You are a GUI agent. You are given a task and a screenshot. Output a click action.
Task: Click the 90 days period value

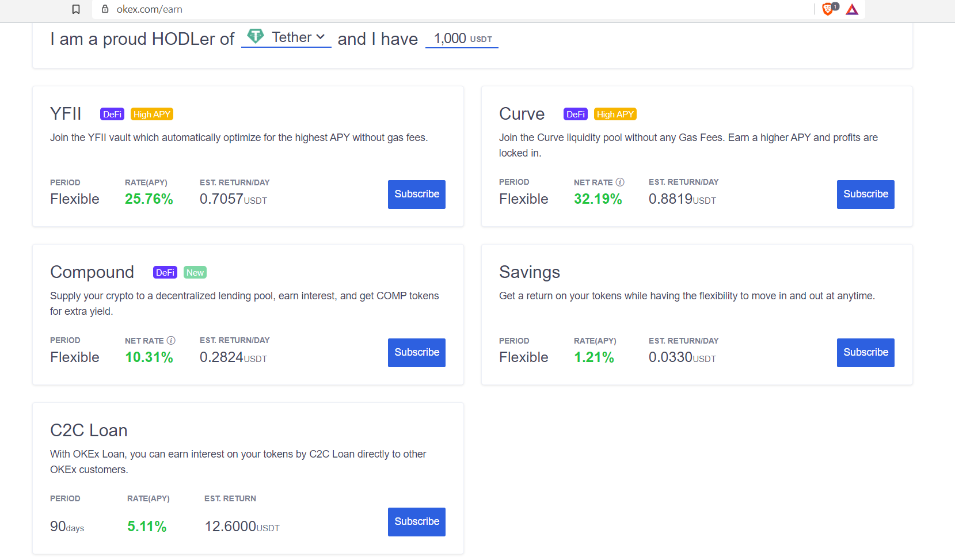coord(67,527)
